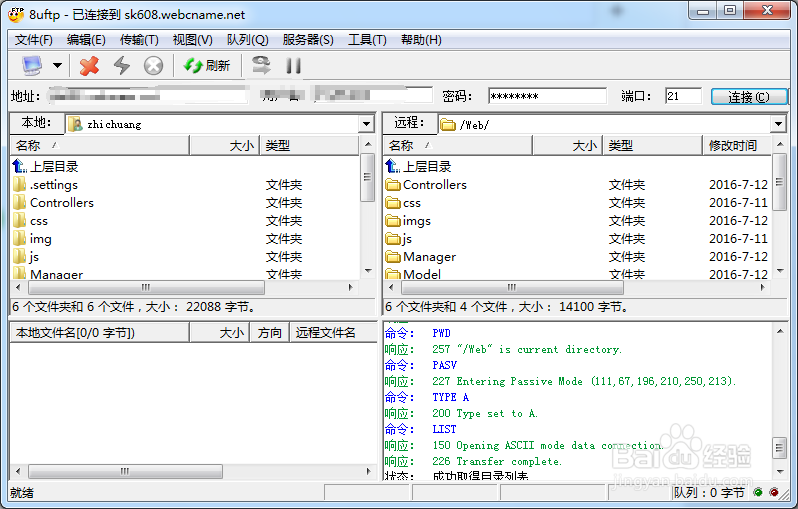Click the red status indicator light
Viewport: 798px width, 509px height.
point(774,492)
